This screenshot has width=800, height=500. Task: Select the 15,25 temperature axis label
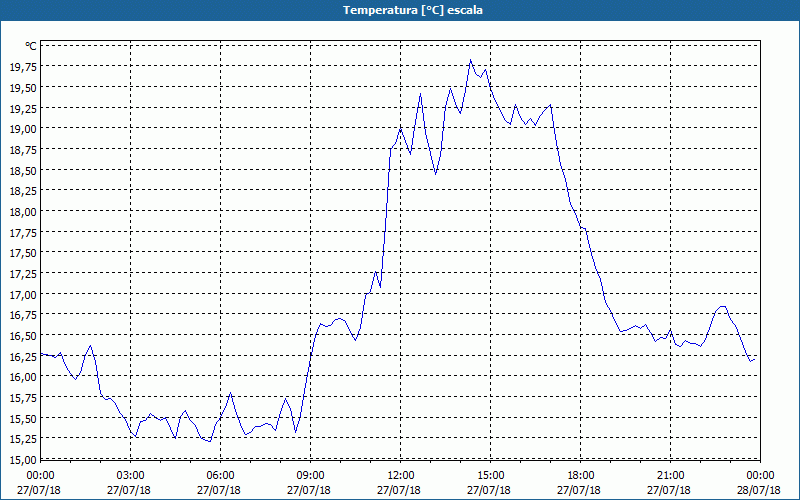click(23, 438)
